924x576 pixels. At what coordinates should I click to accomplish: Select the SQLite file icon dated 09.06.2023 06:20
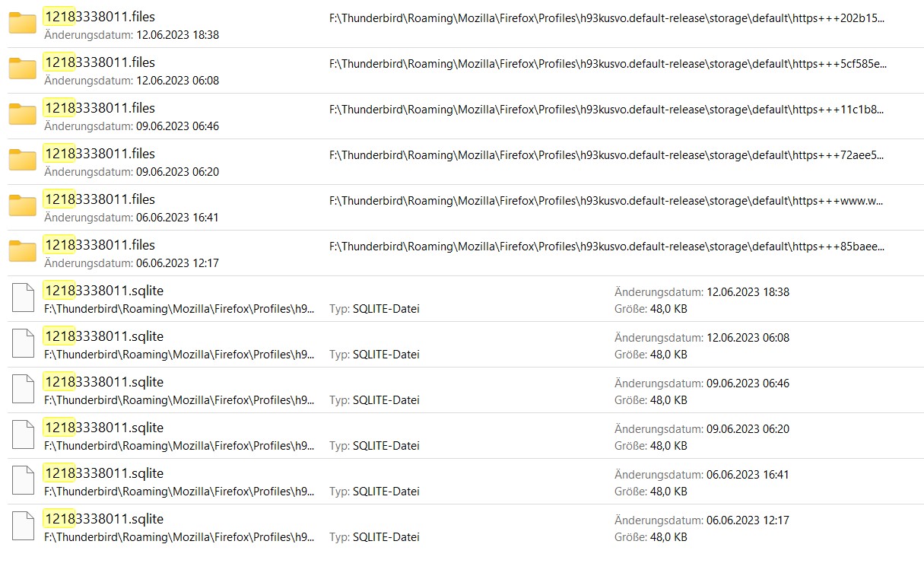tap(24, 435)
